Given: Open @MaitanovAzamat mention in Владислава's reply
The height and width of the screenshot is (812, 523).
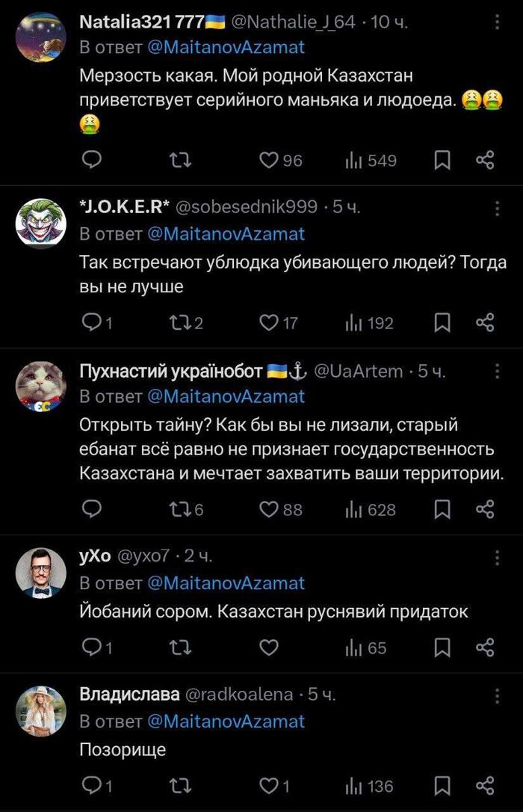Looking at the screenshot, I should [226, 721].
